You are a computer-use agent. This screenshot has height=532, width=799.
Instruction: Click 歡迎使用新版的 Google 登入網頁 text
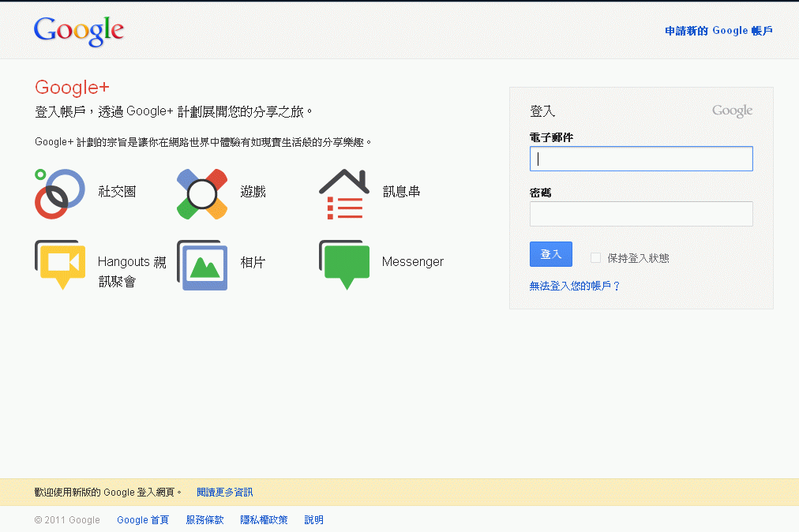tap(107, 493)
